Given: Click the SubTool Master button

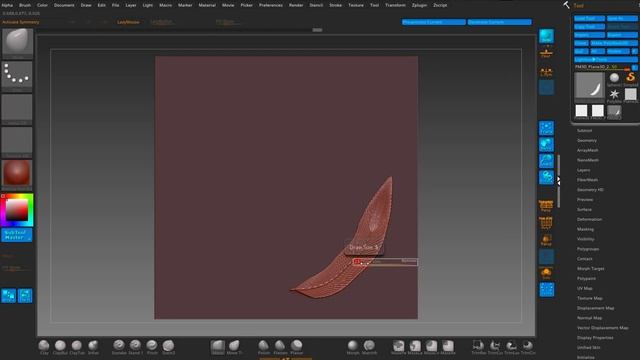Looking at the screenshot, I should [17, 235].
